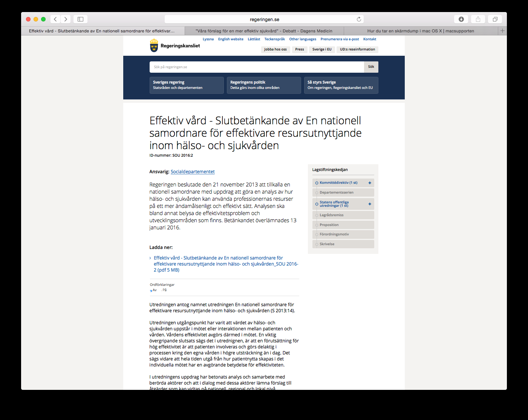Click the Statens offentliga utredningar label
This screenshot has width=528, height=420.
[334, 204]
